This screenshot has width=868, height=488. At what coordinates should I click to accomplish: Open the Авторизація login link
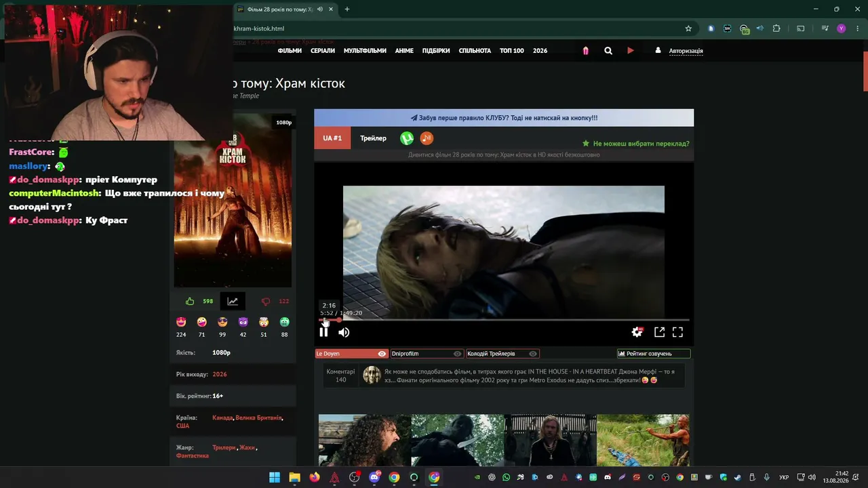point(686,51)
